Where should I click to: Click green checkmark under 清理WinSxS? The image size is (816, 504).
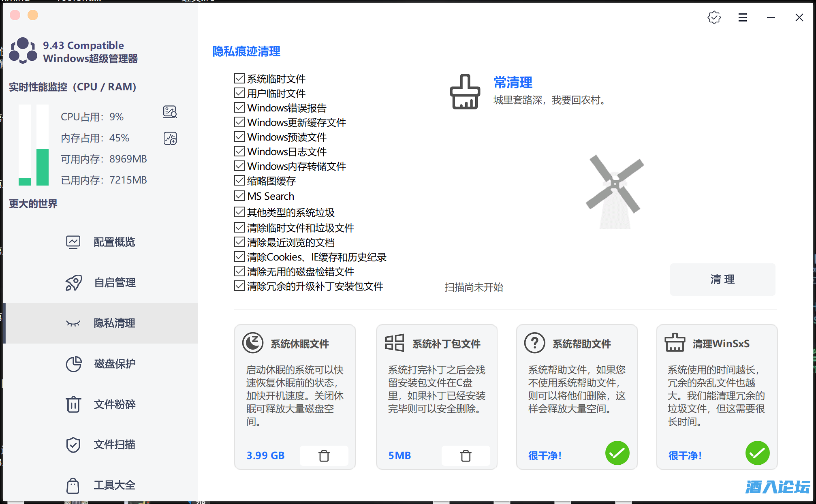point(757,453)
